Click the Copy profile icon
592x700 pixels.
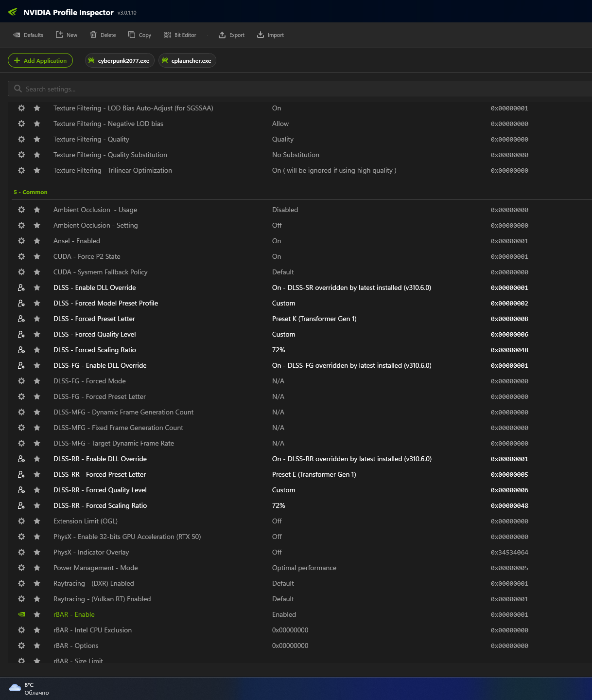coord(132,35)
